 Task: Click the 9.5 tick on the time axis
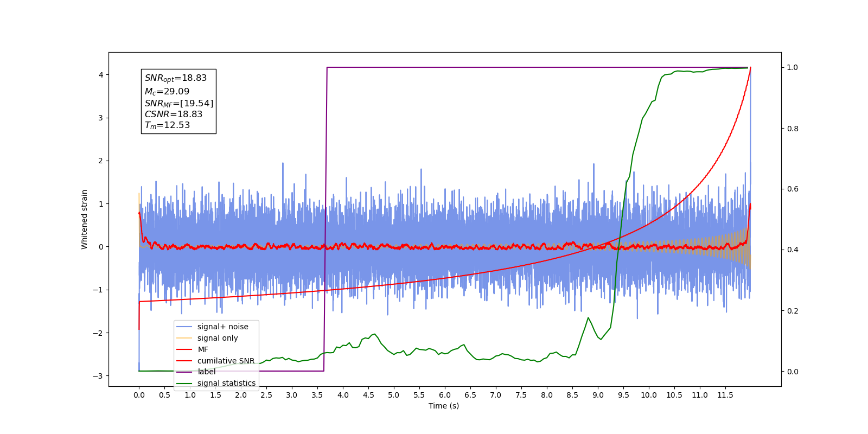point(623,395)
